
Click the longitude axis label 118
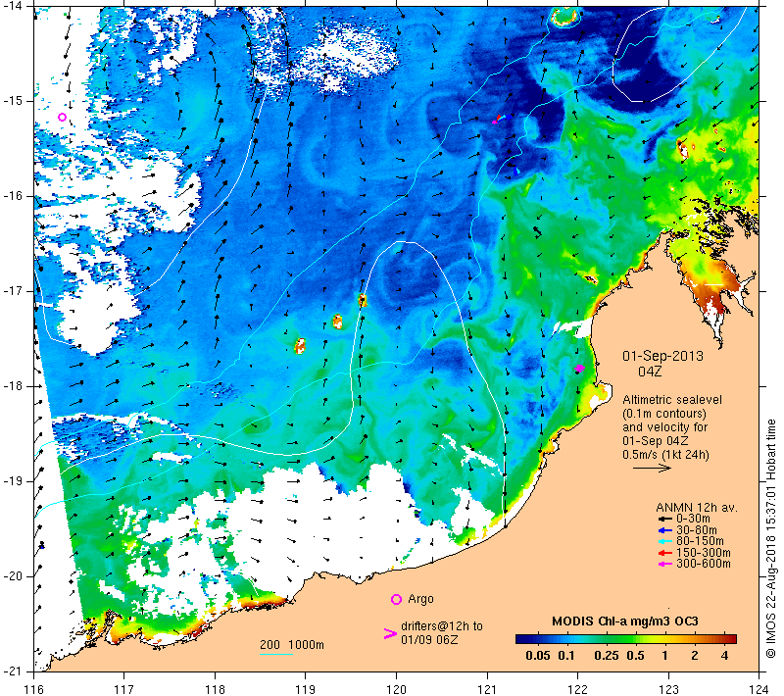click(215, 689)
